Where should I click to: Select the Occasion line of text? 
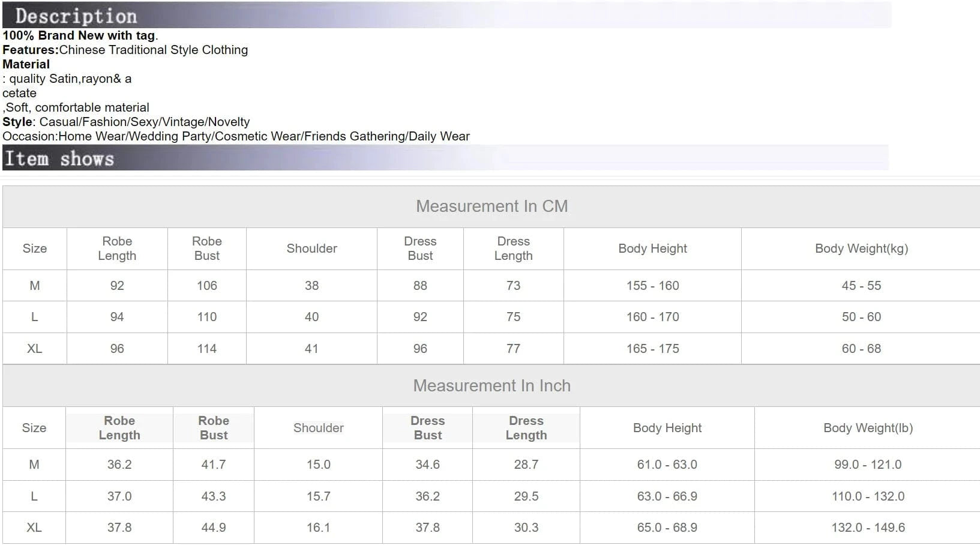[x=236, y=136]
